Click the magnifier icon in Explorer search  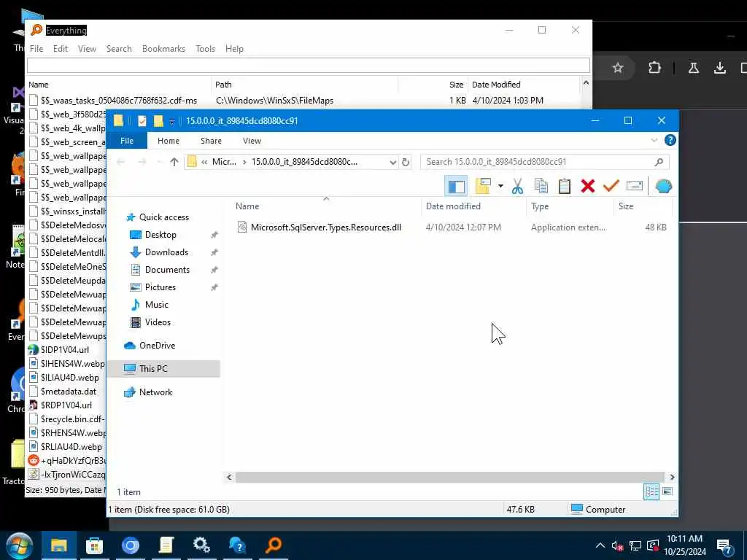pos(659,162)
